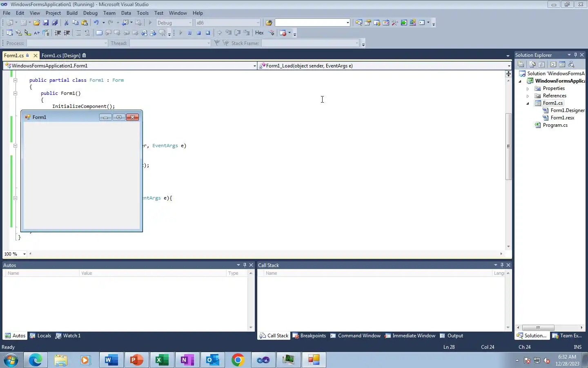The height and width of the screenshot is (368, 588).
Task: Toggle a bookmark on current line
Action: (x=99, y=33)
